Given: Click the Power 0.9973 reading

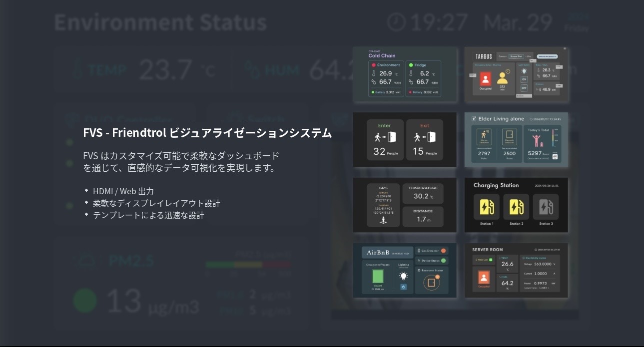Looking at the screenshot, I should [540, 283].
